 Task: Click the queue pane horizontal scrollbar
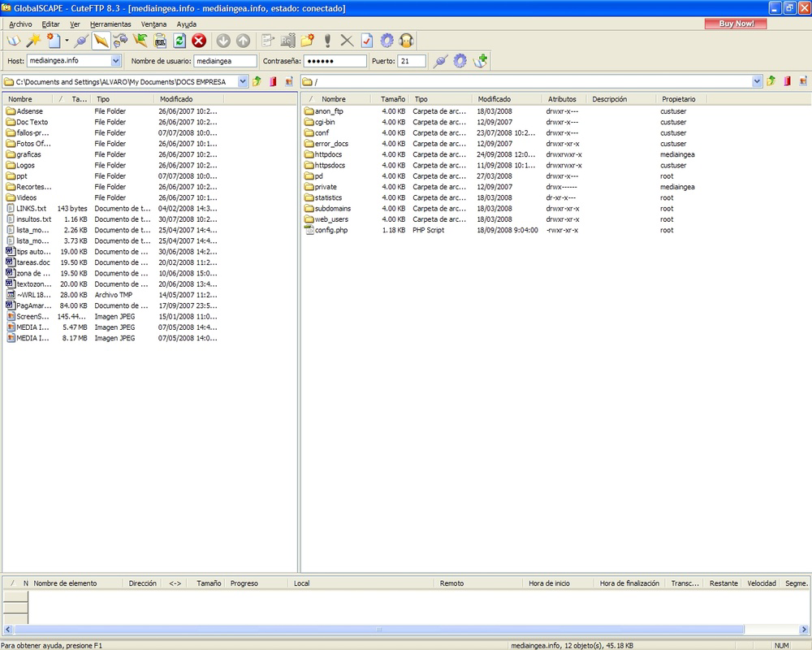coord(379,629)
